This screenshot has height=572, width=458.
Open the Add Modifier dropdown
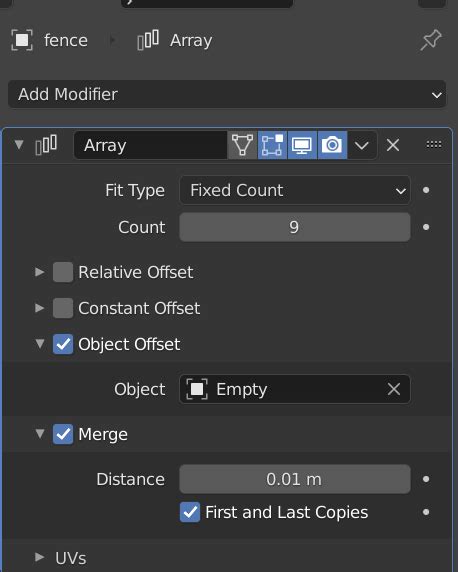pos(227,94)
